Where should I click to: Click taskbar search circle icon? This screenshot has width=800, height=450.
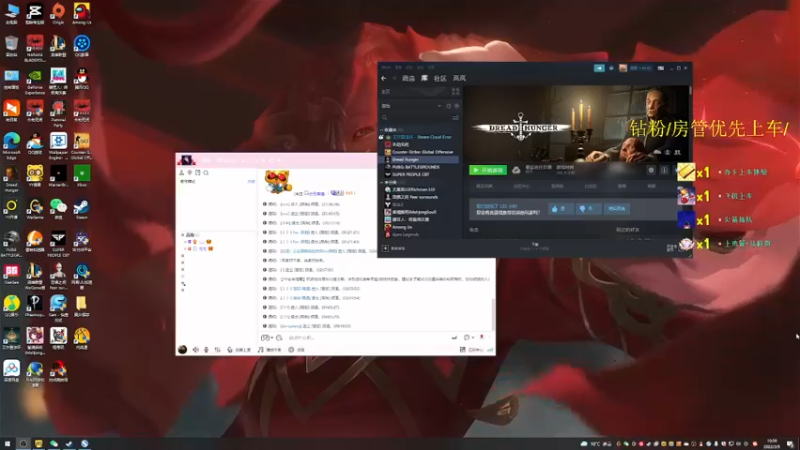click(23, 444)
